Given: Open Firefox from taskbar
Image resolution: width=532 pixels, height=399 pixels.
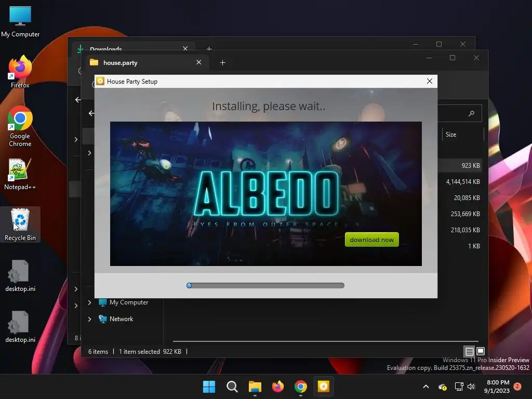Looking at the screenshot, I should coord(278,387).
